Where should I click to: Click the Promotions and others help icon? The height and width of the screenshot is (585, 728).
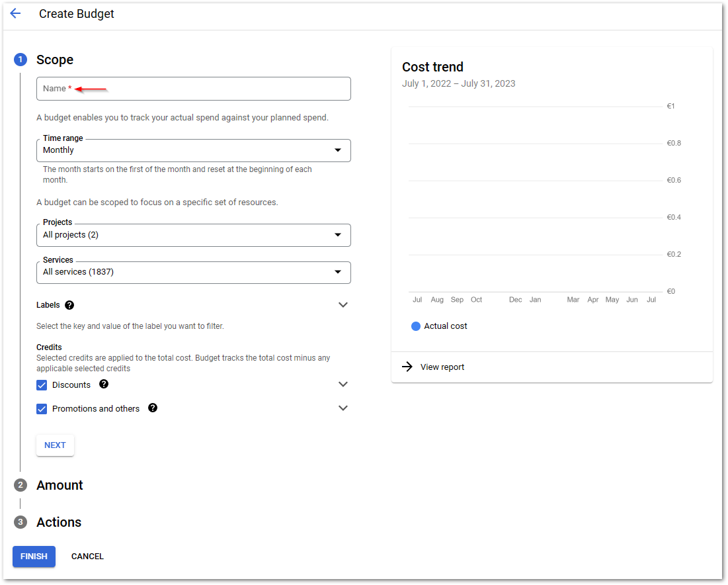tap(153, 408)
